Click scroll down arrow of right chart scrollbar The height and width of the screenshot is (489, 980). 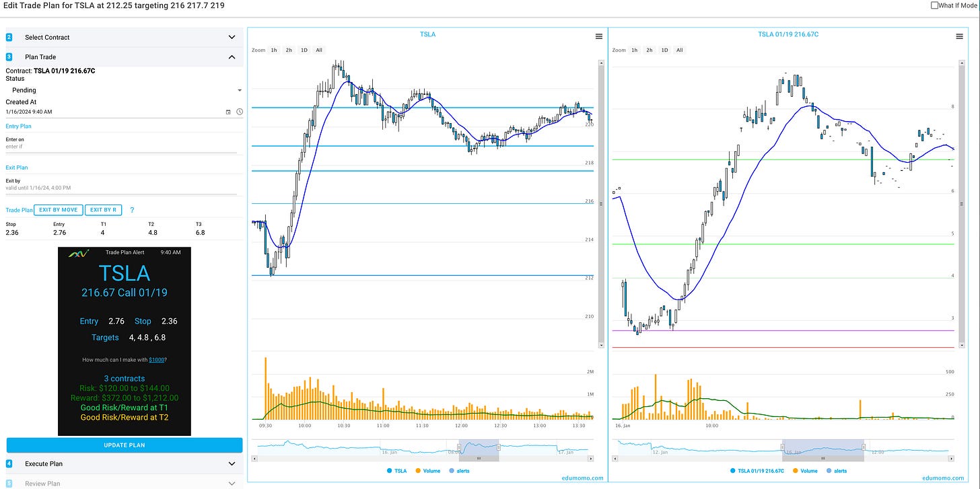960,345
